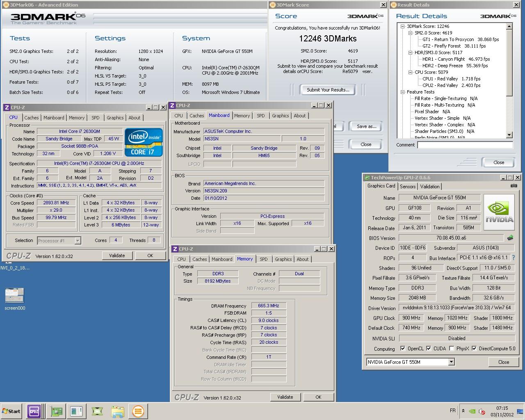Click Close in Result Details window
This screenshot has height=420, width=525.
point(499,162)
